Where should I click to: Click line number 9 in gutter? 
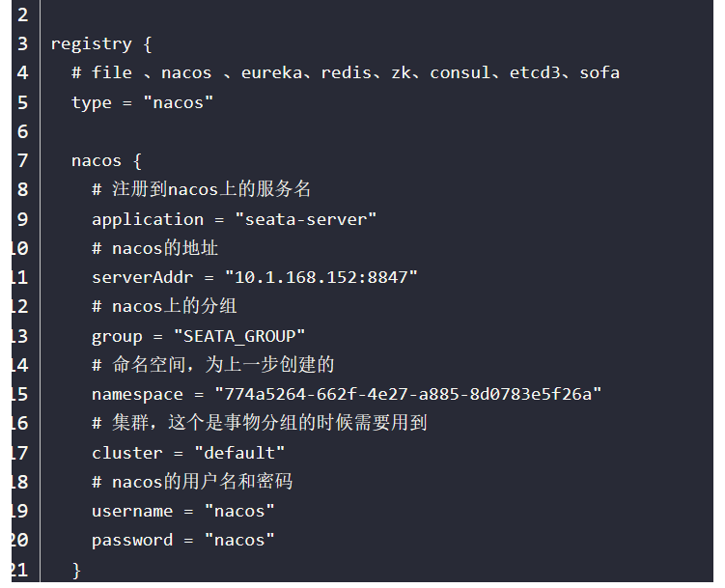(x=22, y=219)
